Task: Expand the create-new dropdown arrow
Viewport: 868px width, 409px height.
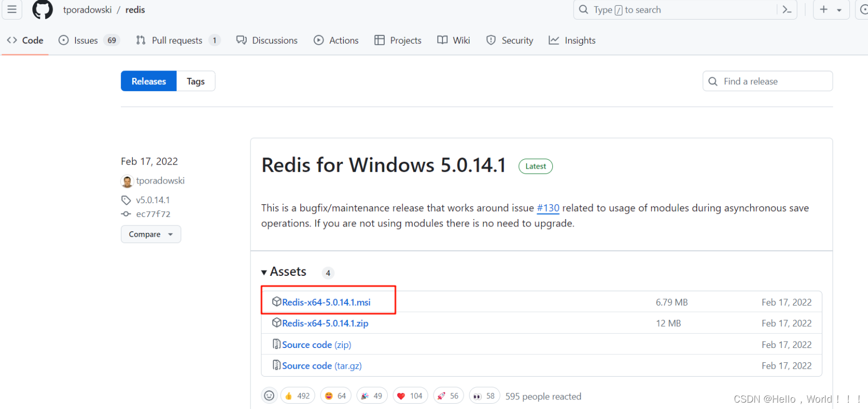Action: pos(839,10)
